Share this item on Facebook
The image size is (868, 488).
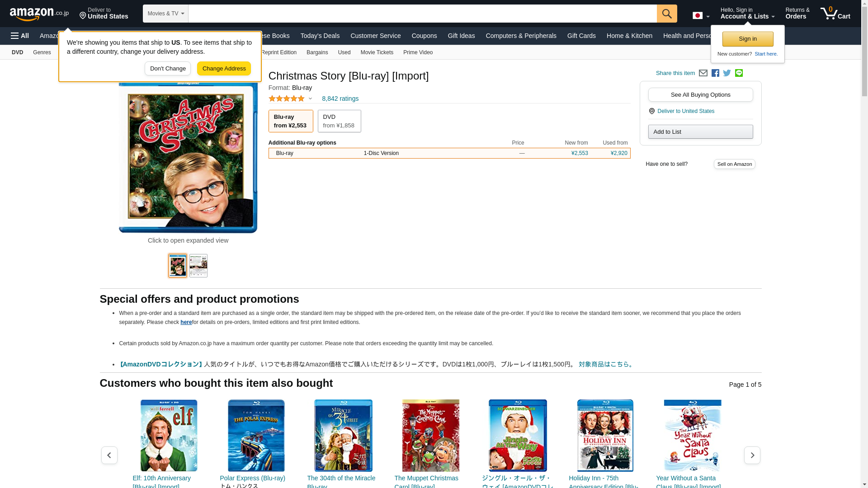pyautogui.click(x=715, y=73)
